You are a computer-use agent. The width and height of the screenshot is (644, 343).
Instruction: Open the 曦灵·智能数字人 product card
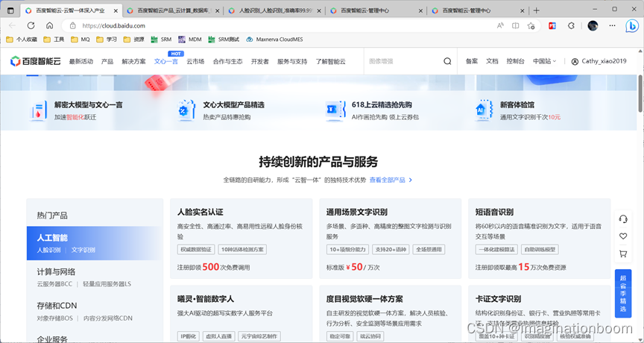(x=241, y=314)
